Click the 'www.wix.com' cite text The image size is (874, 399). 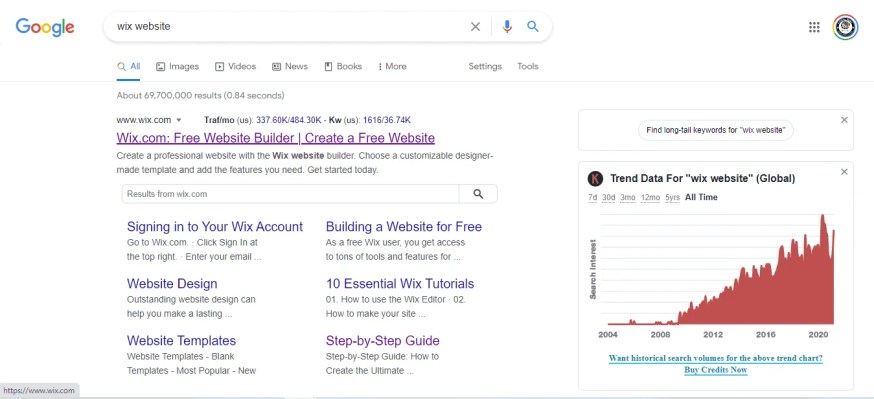click(x=144, y=120)
